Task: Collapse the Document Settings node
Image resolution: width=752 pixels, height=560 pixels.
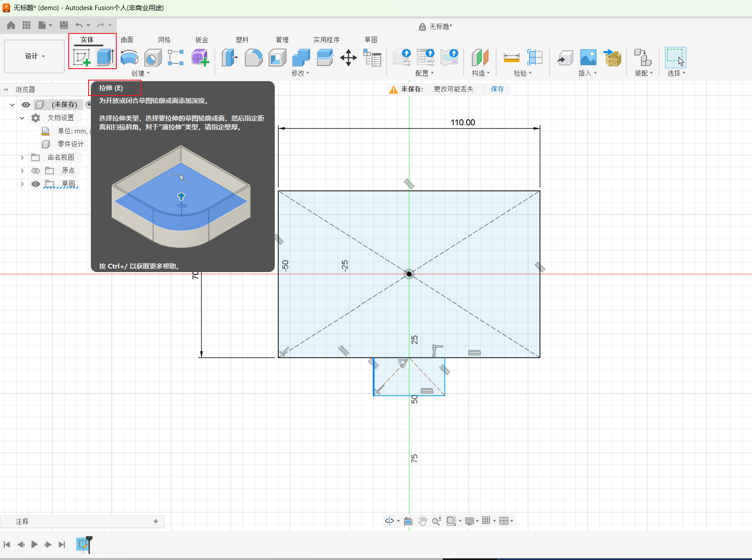Action: tap(22, 118)
